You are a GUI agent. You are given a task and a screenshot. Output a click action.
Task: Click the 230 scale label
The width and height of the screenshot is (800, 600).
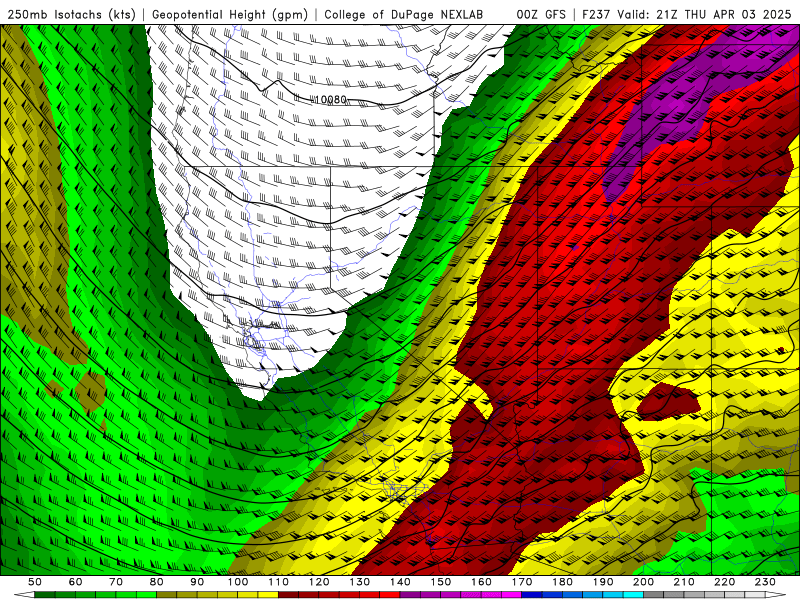coord(765,582)
